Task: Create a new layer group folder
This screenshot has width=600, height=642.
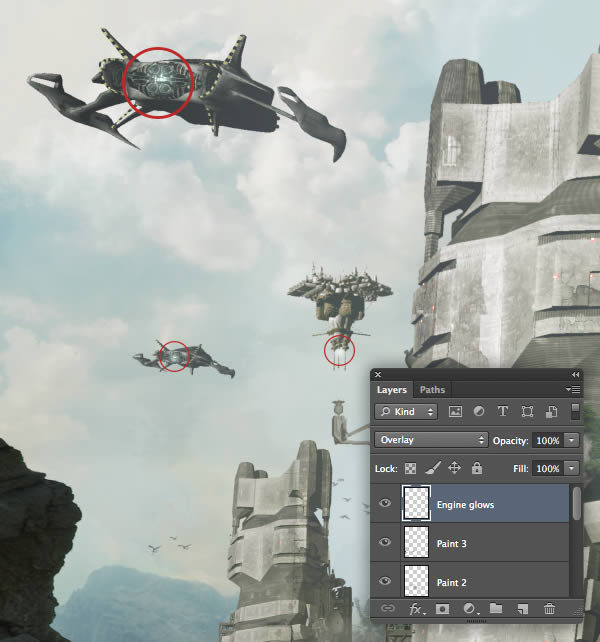Action: pyautogui.click(x=496, y=608)
